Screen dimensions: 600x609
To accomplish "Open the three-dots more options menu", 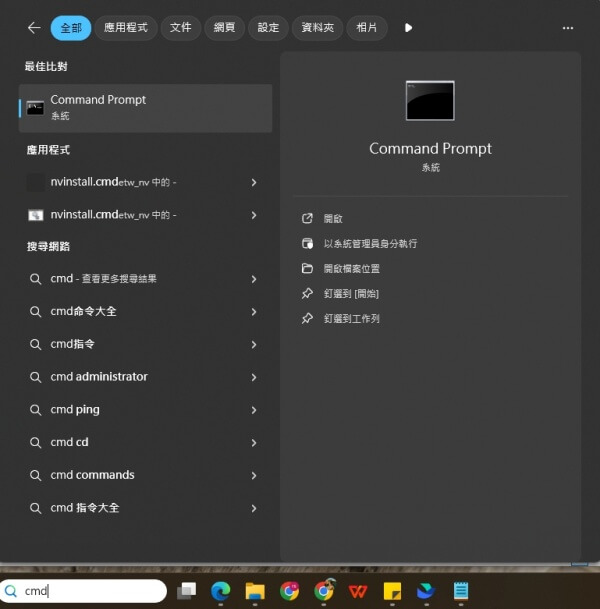I will point(568,28).
